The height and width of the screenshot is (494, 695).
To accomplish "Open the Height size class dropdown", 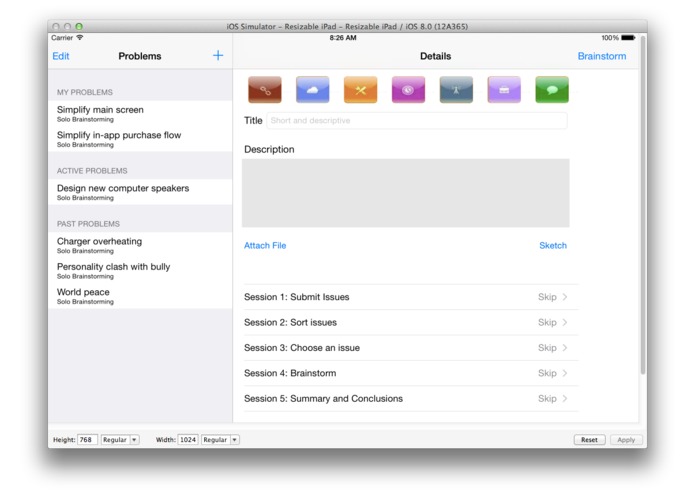I will 120,440.
